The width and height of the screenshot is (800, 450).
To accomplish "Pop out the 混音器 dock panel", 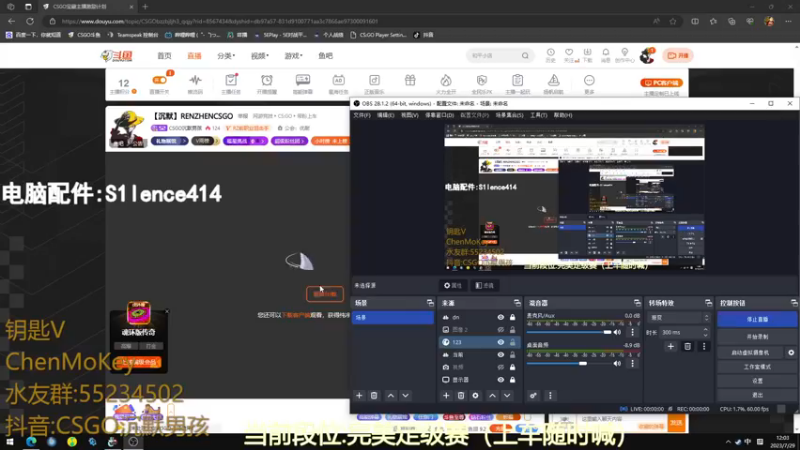I will click(x=637, y=303).
